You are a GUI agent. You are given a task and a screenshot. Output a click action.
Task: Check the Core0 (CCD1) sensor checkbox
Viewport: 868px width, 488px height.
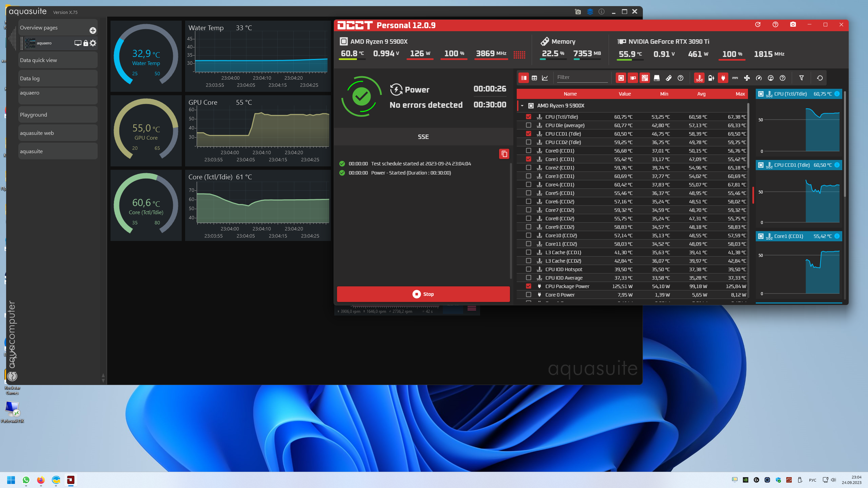point(528,150)
